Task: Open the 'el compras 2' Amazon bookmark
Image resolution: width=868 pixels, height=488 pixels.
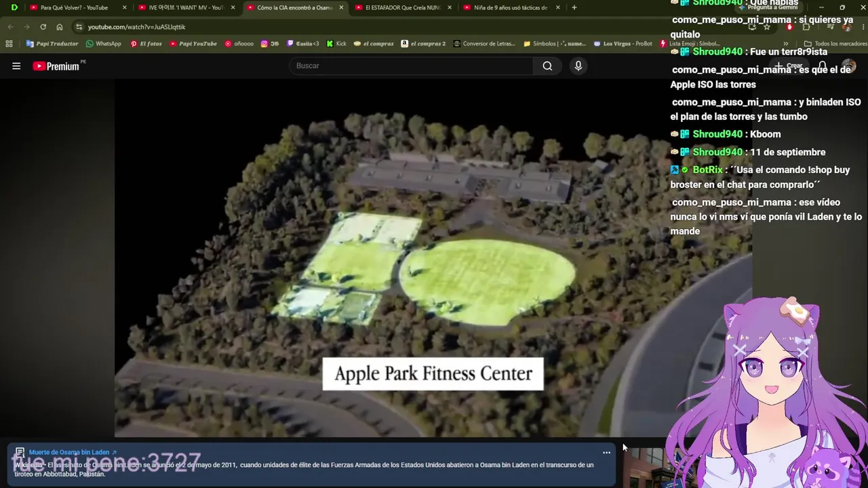Action: pyautogui.click(x=423, y=43)
